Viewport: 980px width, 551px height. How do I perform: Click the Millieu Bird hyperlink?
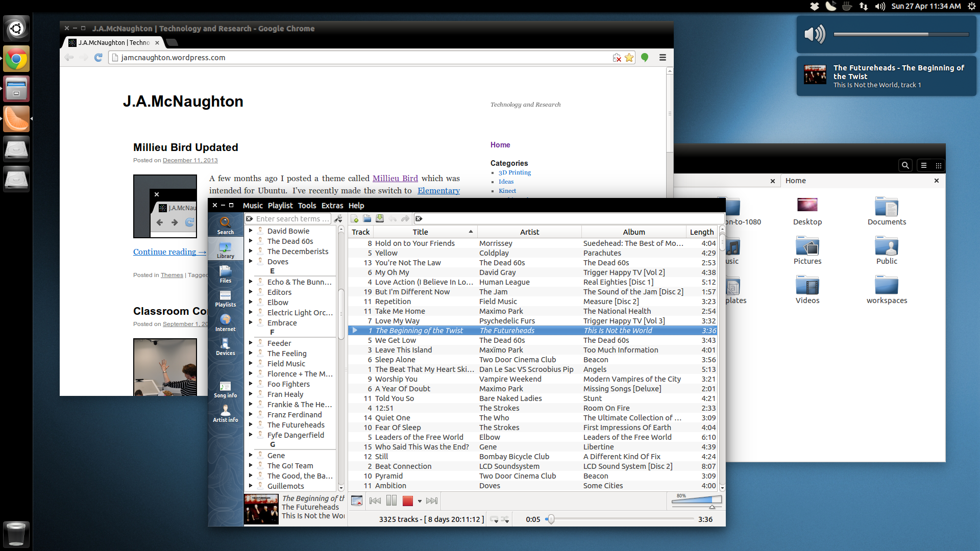pos(395,179)
